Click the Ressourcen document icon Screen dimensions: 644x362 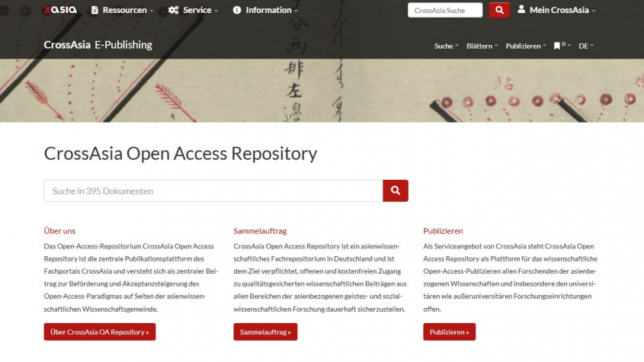[x=95, y=10]
